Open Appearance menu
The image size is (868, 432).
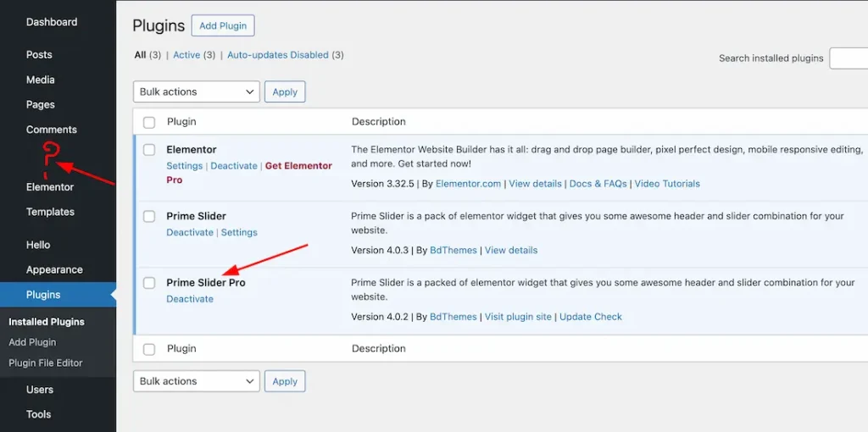pyautogui.click(x=54, y=270)
